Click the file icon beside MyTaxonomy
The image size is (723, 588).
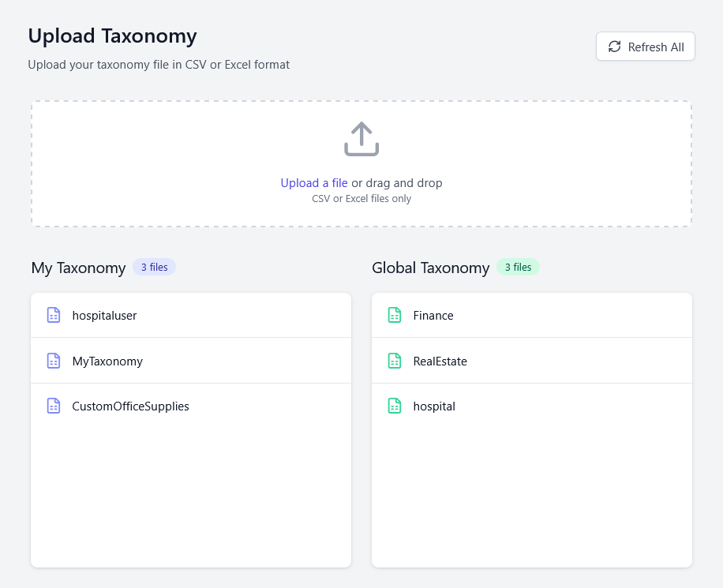pyautogui.click(x=54, y=361)
